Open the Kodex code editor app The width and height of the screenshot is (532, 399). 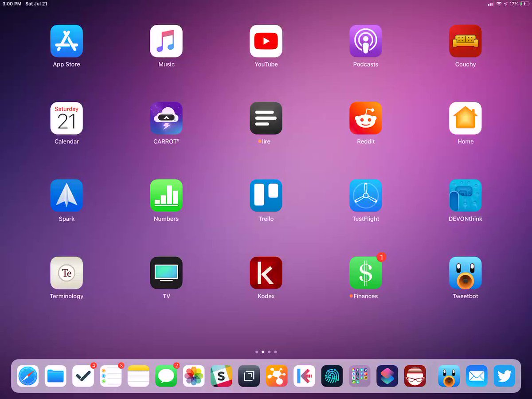point(266,273)
